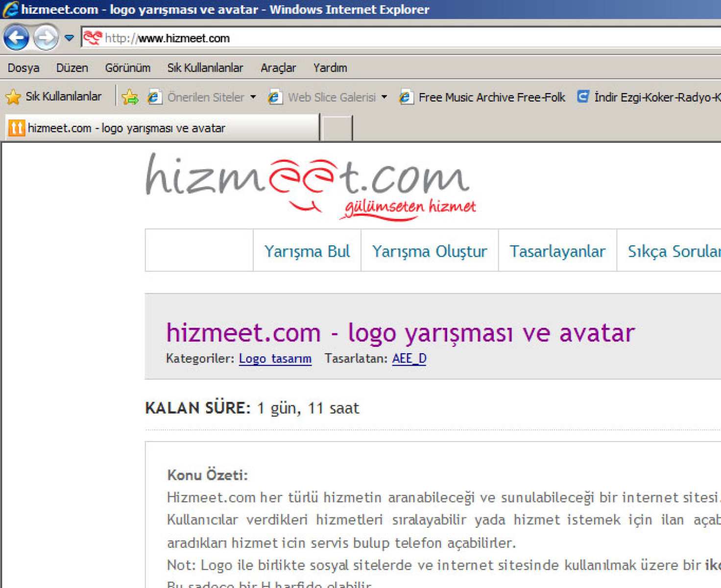This screenshot has width=721, height=588.
Task: Open Free Music Archive Free-Folk favorite
Action: (x=482, y=97)
